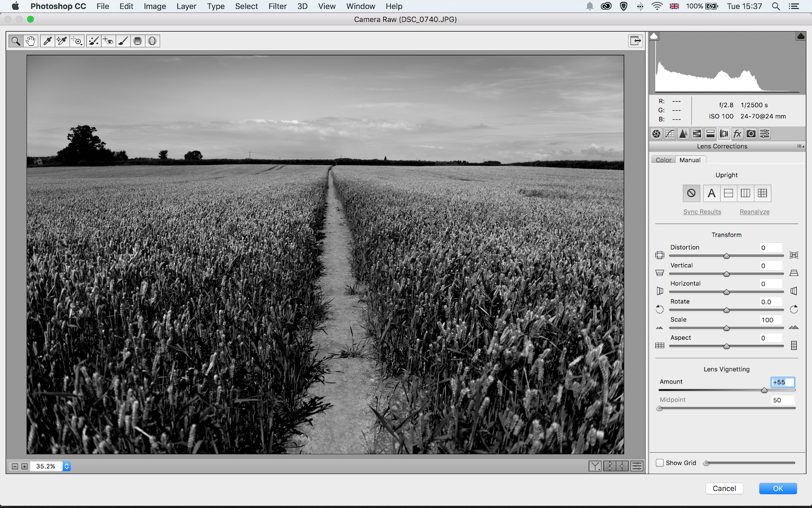The image size is (812, 508).
Task: Select the Graduated Filter tool
Action: click(138, 41)
